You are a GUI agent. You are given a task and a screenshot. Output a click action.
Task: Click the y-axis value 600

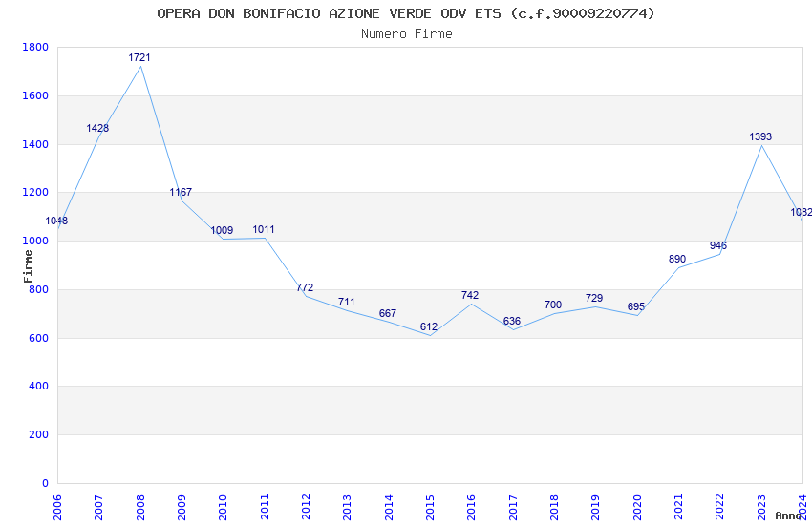(38, 338)
